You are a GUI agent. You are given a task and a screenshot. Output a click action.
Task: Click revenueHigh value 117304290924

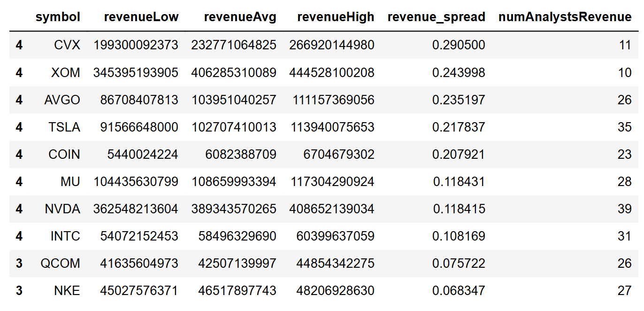point(333,181)
